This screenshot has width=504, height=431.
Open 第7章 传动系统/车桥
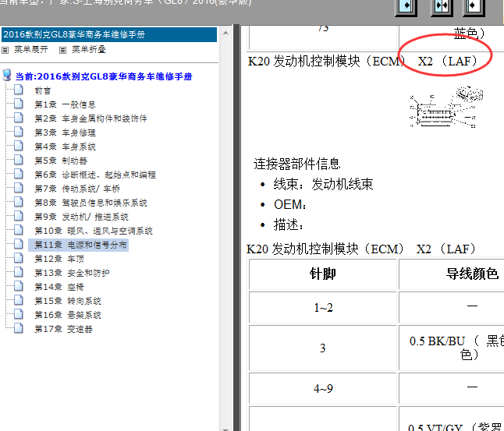tap(77, 189)
